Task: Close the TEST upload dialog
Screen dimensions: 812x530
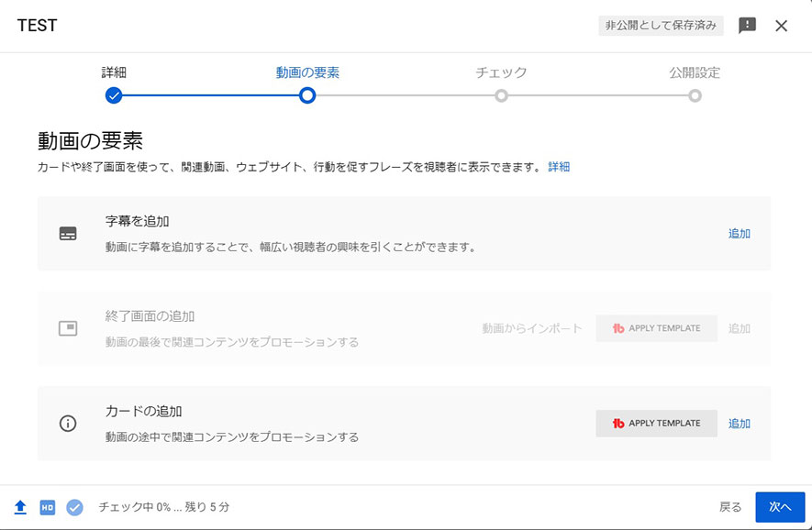Action: [x=781, y=26]
